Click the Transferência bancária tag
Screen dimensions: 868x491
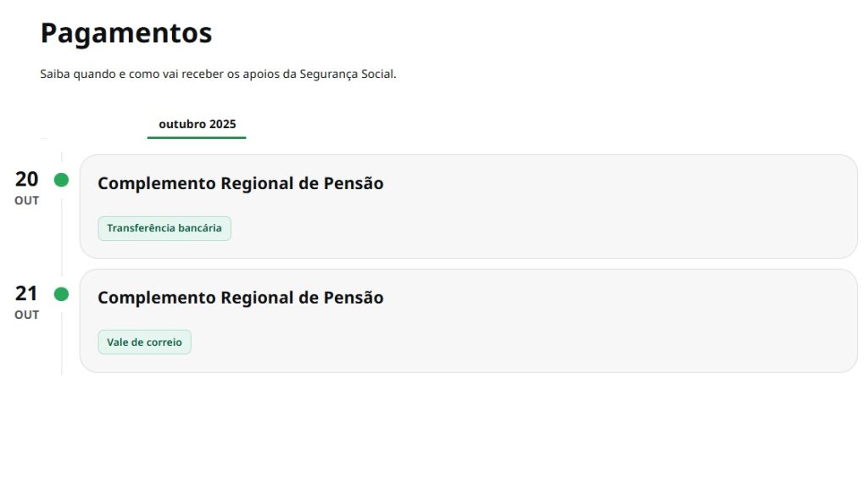(x=164, y=228)
